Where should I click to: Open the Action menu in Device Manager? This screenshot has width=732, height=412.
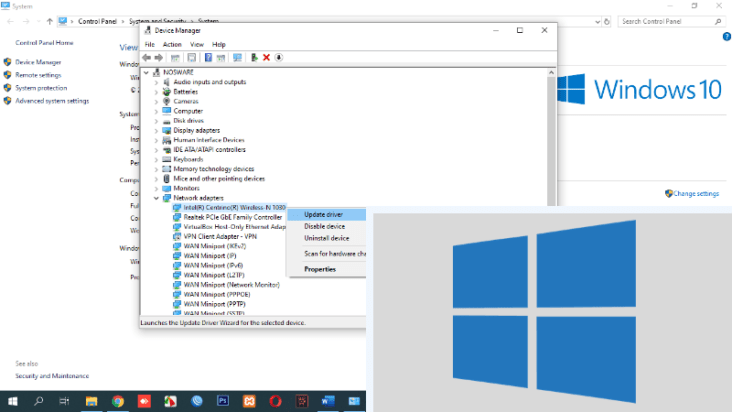pos(172,44)
